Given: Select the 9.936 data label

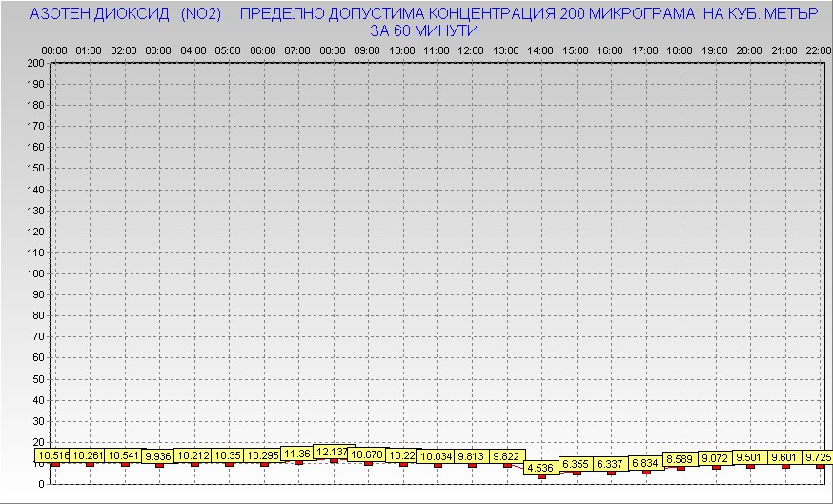Looking at the screenshot, I should point(158,456).
